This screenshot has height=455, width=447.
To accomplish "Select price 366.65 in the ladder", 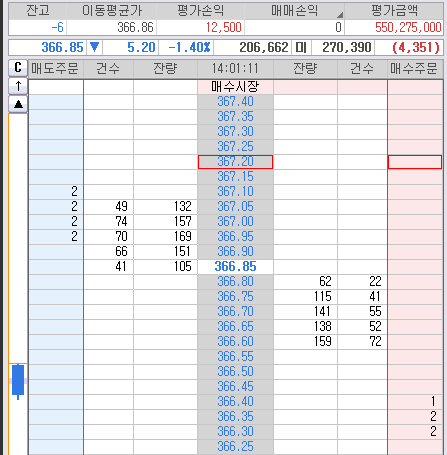I will (x=235, y=326).
